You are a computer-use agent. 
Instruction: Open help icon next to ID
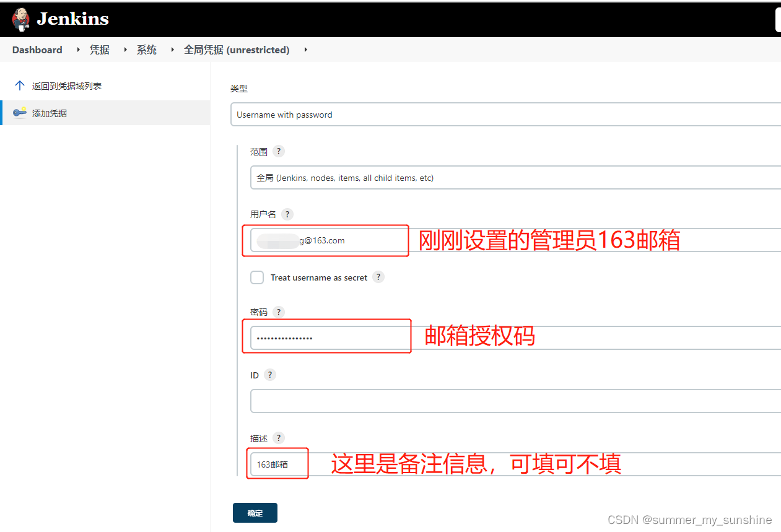click(x=269, y=375)
